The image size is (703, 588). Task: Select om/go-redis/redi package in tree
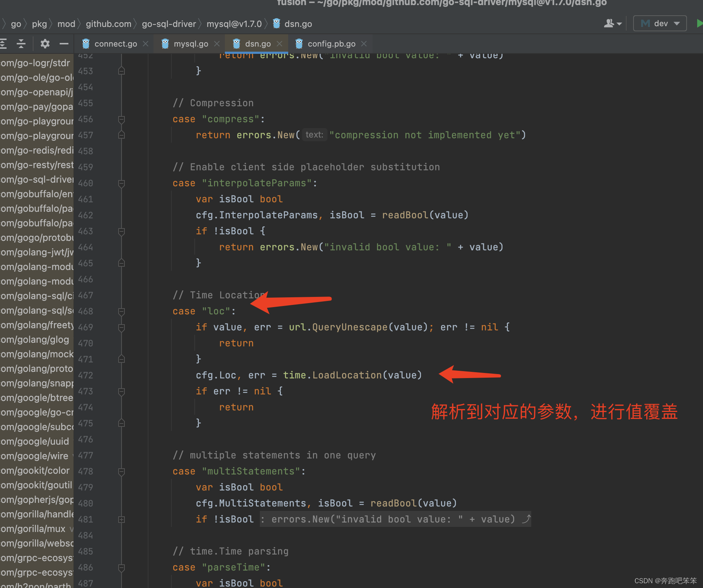36,150
